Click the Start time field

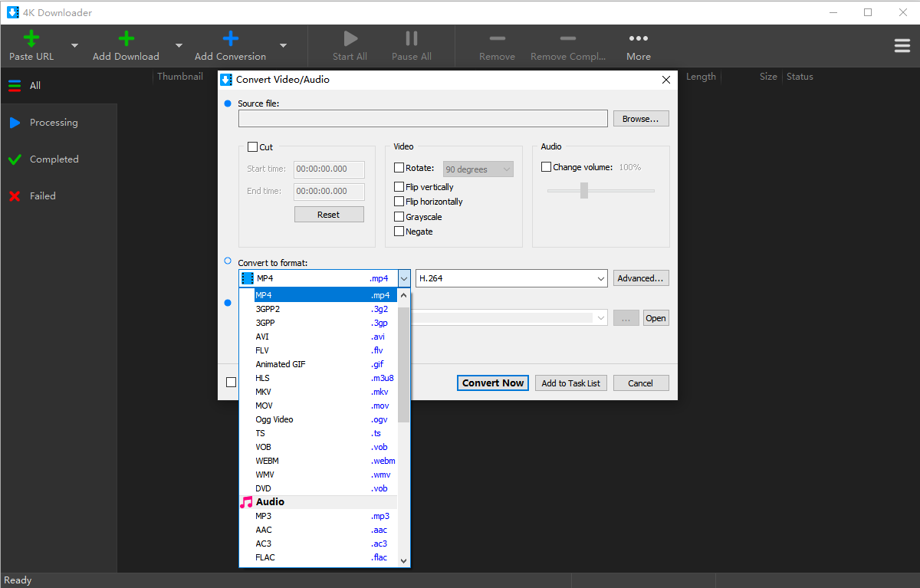click(330, 169)
